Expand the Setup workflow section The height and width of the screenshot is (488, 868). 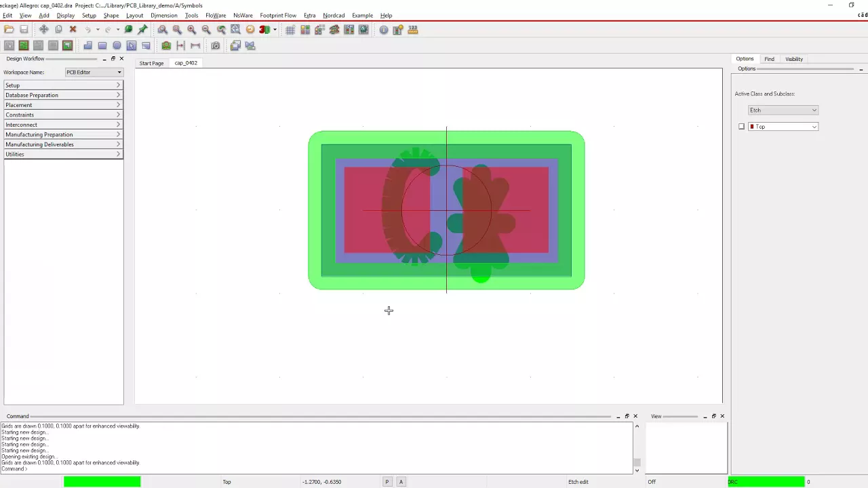[x=63, y=85]
